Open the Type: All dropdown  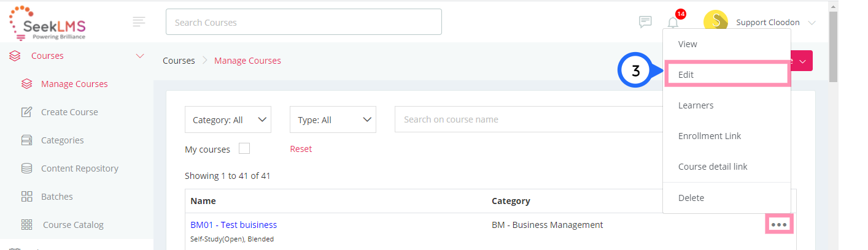(333, 119)
